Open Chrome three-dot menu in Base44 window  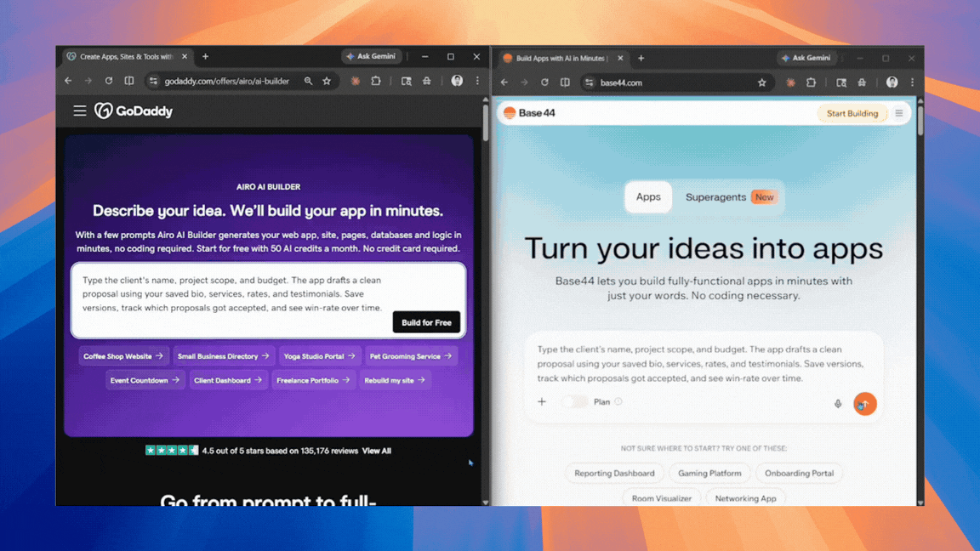913,82
